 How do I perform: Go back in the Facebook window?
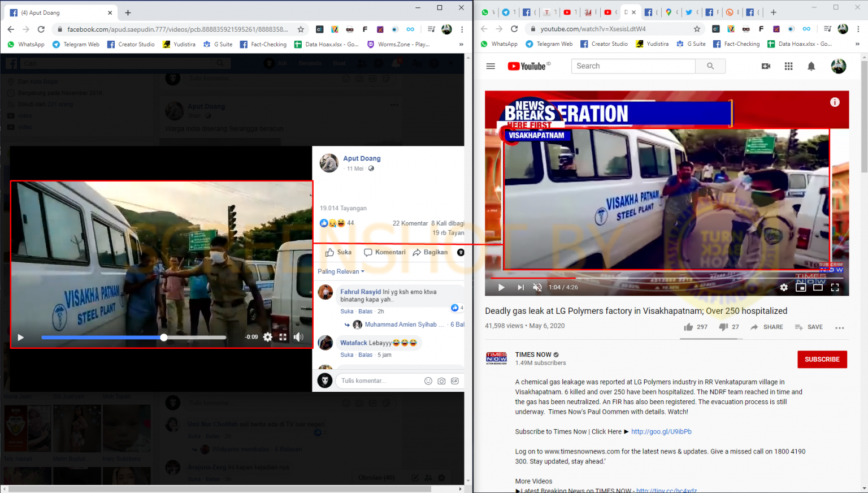tap(11, 29)
